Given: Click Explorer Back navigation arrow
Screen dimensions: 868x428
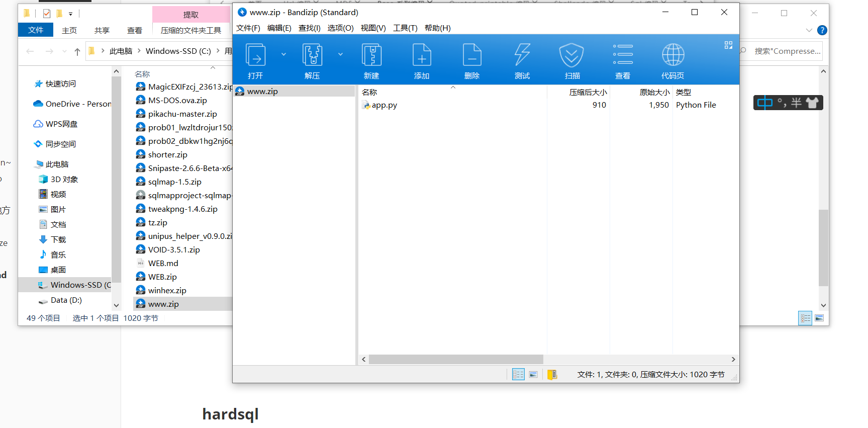Looking at the screenshot, I should [30, 51].
